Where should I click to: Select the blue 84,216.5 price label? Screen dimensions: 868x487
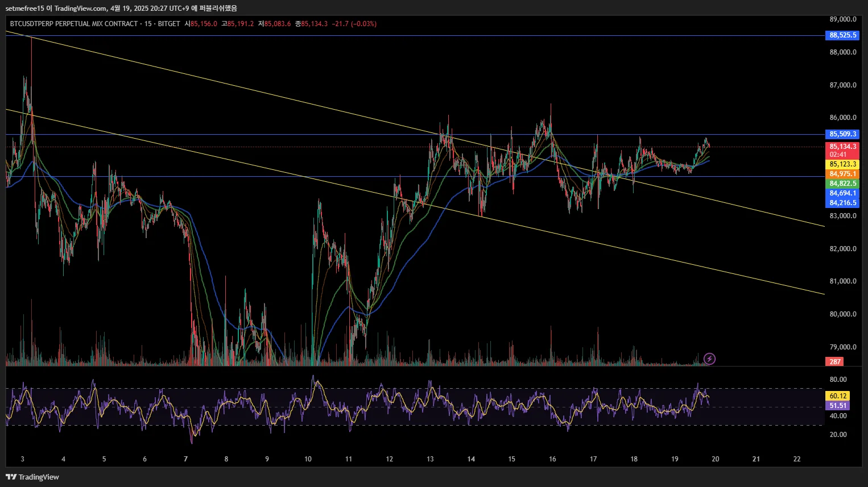click(x=842, y=203)
